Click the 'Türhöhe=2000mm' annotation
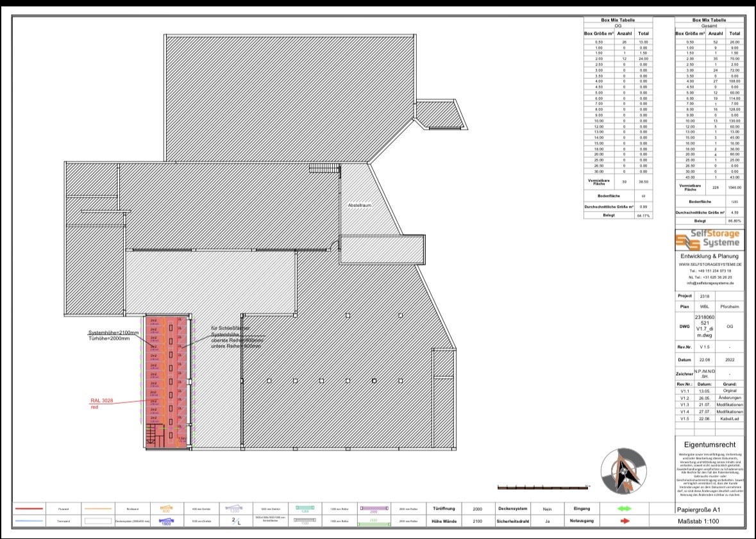 coord(109,338)
